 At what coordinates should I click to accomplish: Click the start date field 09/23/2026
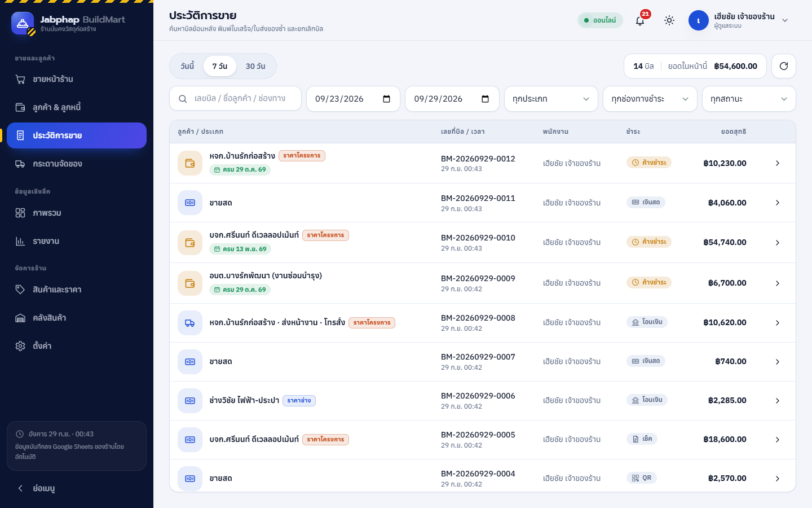tap(353, 99)
